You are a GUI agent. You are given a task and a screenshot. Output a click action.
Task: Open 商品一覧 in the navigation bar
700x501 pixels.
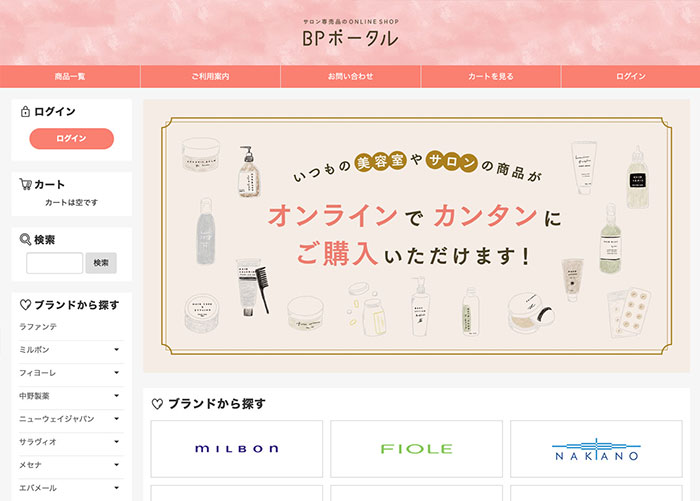pyautogui.click(x=70, y=76)
